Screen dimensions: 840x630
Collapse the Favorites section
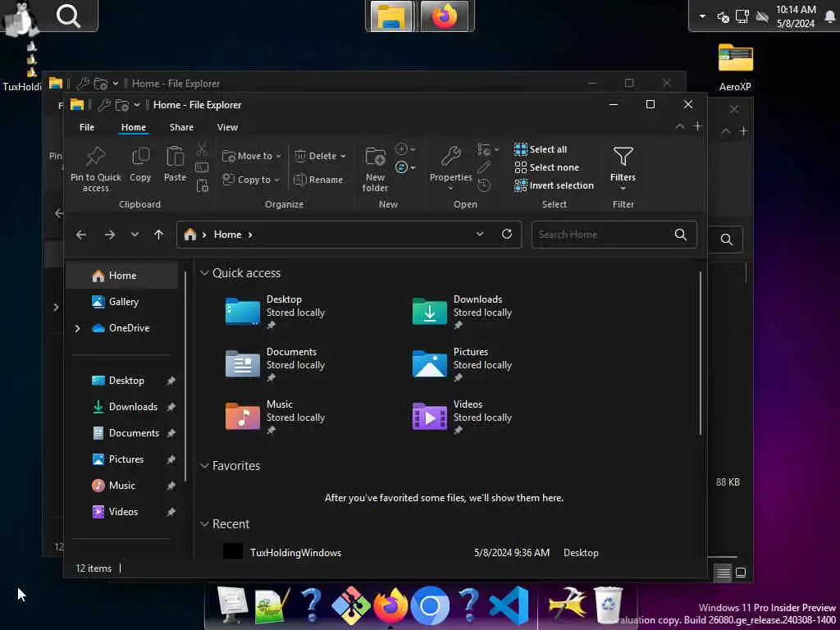click(x=204, y=466)
